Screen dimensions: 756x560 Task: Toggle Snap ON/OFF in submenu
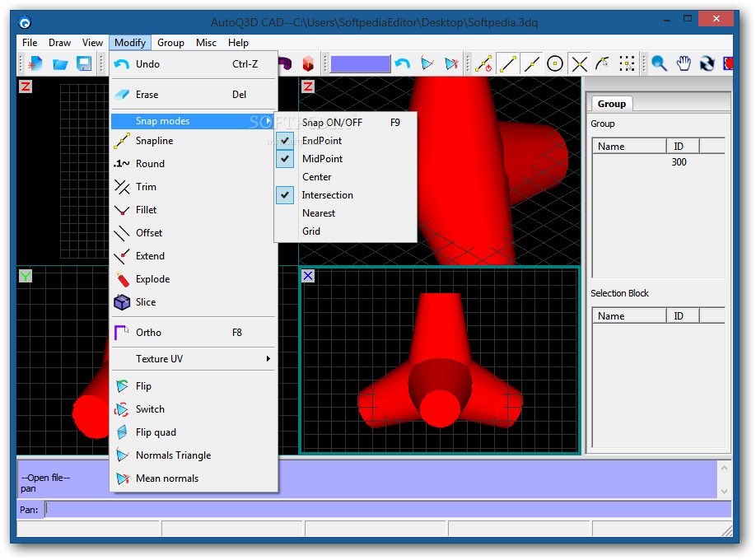[345, 123]
